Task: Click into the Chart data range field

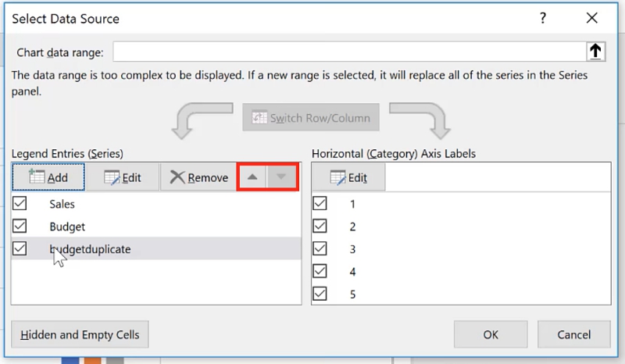Action: [348, 52]
